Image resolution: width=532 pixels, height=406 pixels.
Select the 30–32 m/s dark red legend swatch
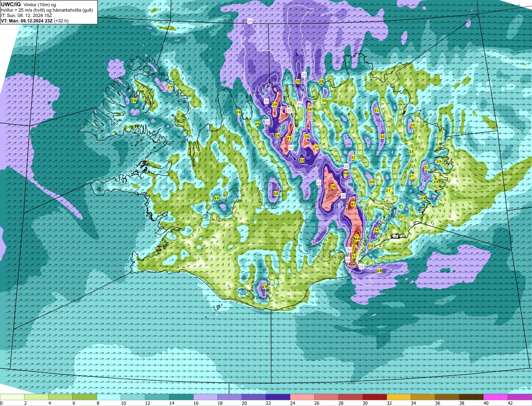(x=375, y=397)
